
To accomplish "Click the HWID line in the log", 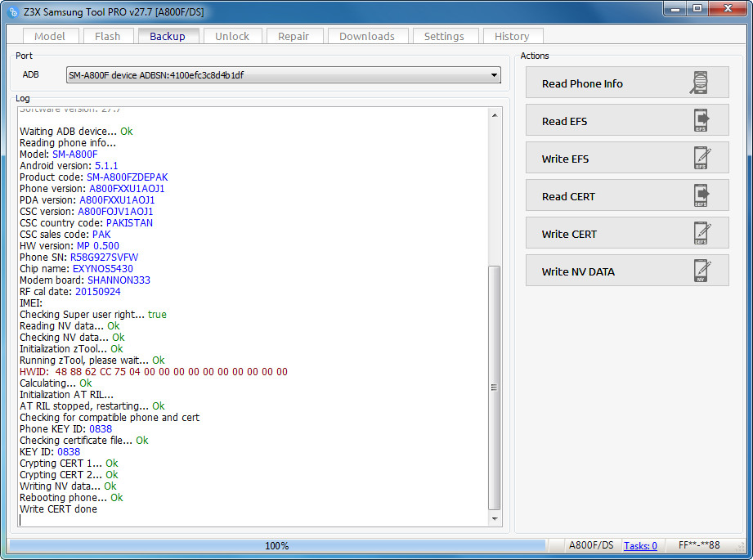I will pyautogui.click(x=154, y=372).
